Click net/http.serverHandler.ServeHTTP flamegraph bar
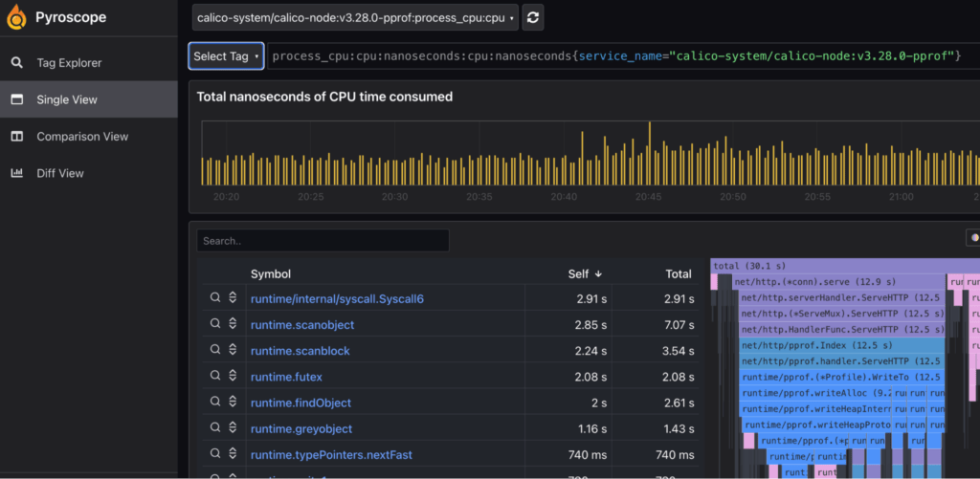The image size is (980, 479). pos(842,297)
